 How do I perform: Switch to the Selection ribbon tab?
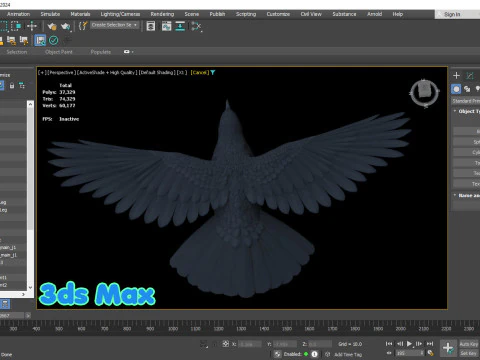[17, 52]
